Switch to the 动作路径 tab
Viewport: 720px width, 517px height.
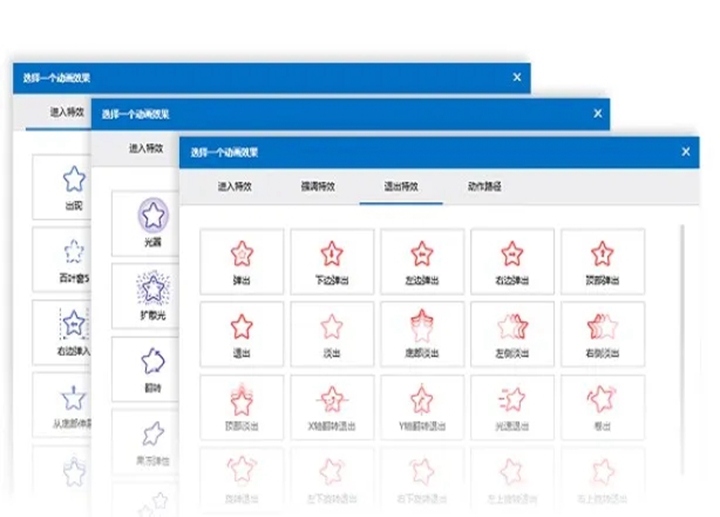484,186
